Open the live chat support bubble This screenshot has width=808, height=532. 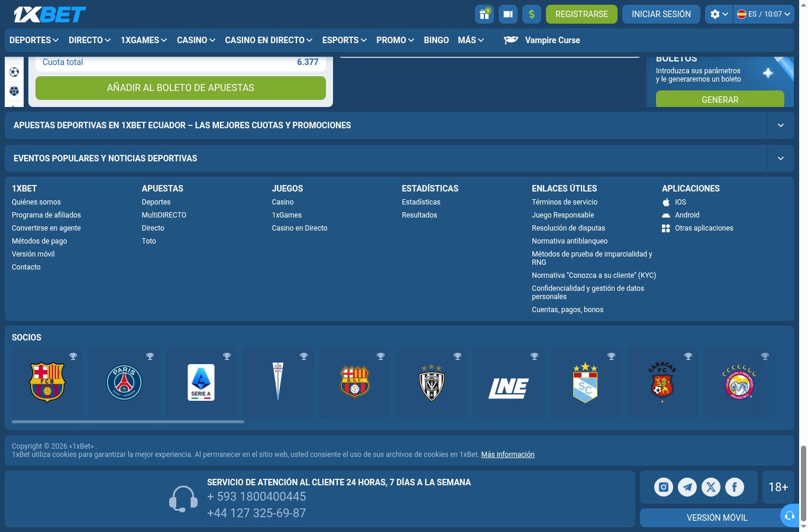point(790,515)
